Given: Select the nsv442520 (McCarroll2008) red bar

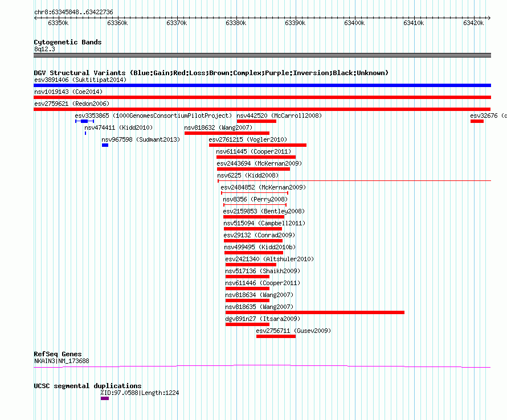Looking at the screenshot, I should tap(256, 121).
